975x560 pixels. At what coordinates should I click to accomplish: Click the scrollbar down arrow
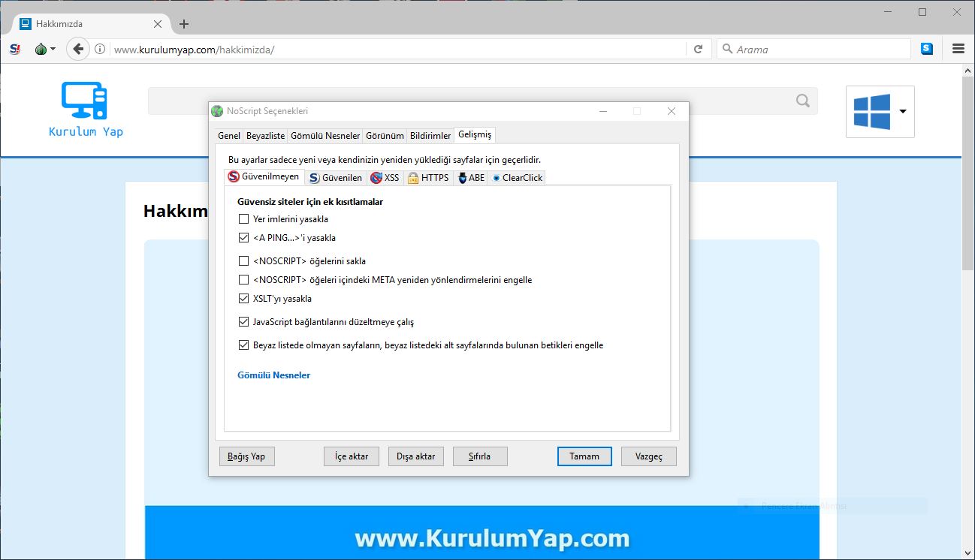pos(968,553)
